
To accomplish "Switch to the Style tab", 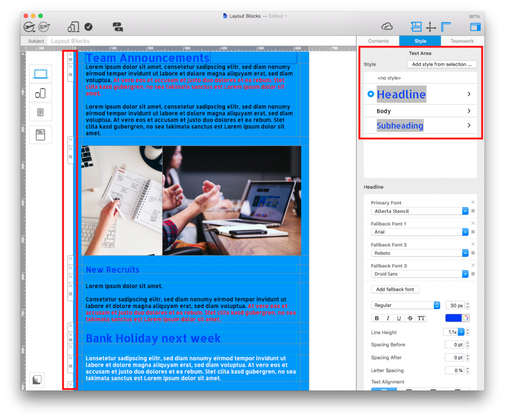I will click(420, 41).
